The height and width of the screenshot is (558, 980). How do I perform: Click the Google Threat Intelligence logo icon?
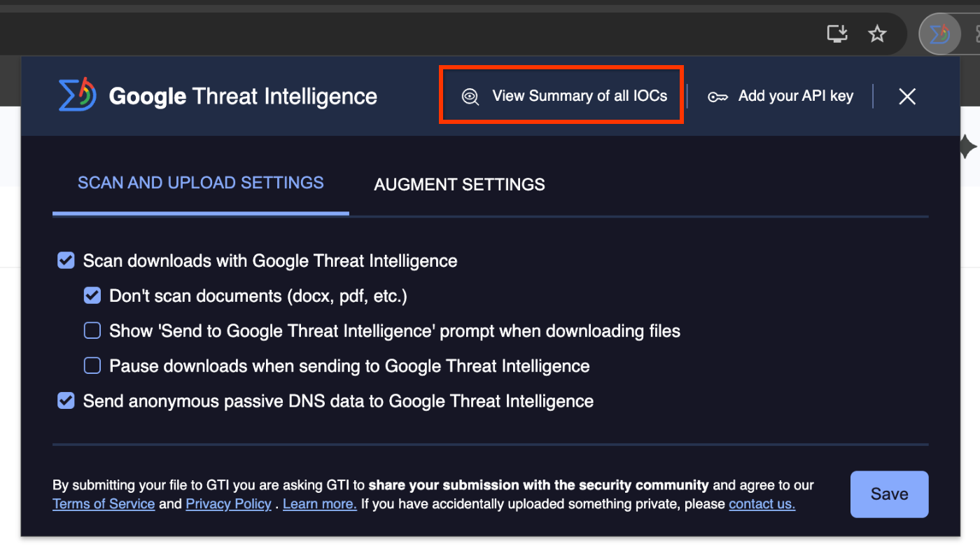pos(77,95)
